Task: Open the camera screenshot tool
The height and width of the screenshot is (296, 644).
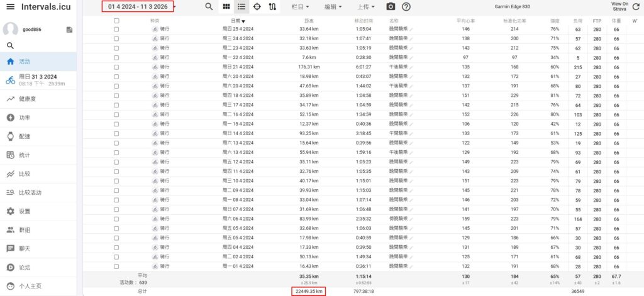Action: [x=391, y=7]
